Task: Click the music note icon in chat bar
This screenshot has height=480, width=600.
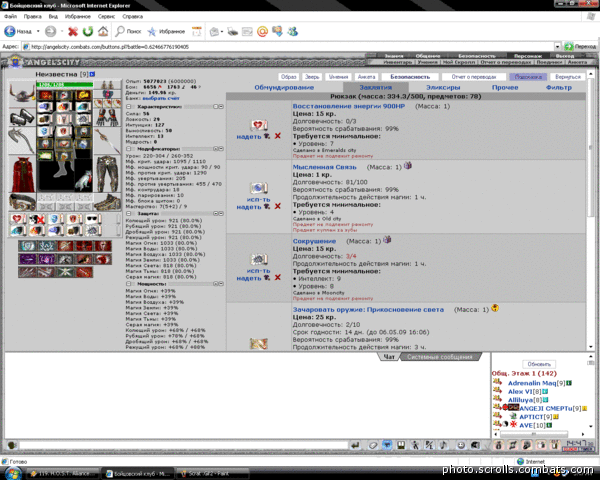Action: click(444, 445)
